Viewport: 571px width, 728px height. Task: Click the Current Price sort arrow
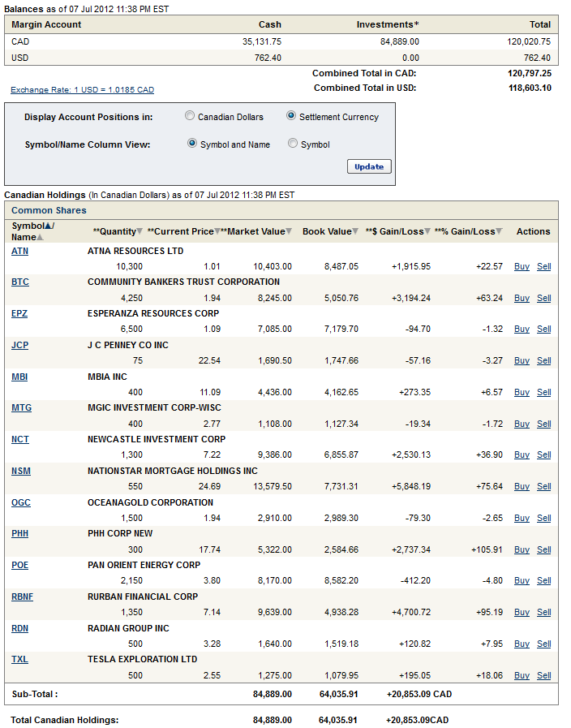[217, 232]
